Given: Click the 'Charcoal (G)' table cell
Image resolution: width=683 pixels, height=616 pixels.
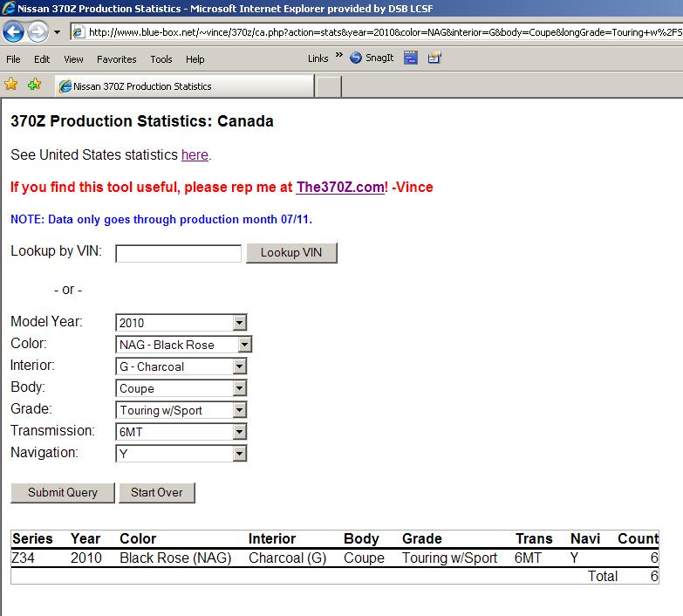Looking at the screenshot, I should pyautogui.click(x=288, y=558).
